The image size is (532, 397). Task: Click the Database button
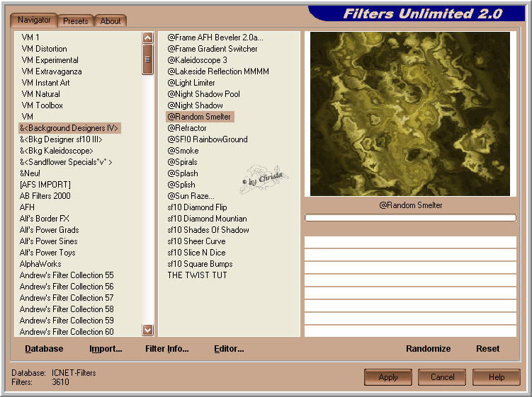[44, 348]
